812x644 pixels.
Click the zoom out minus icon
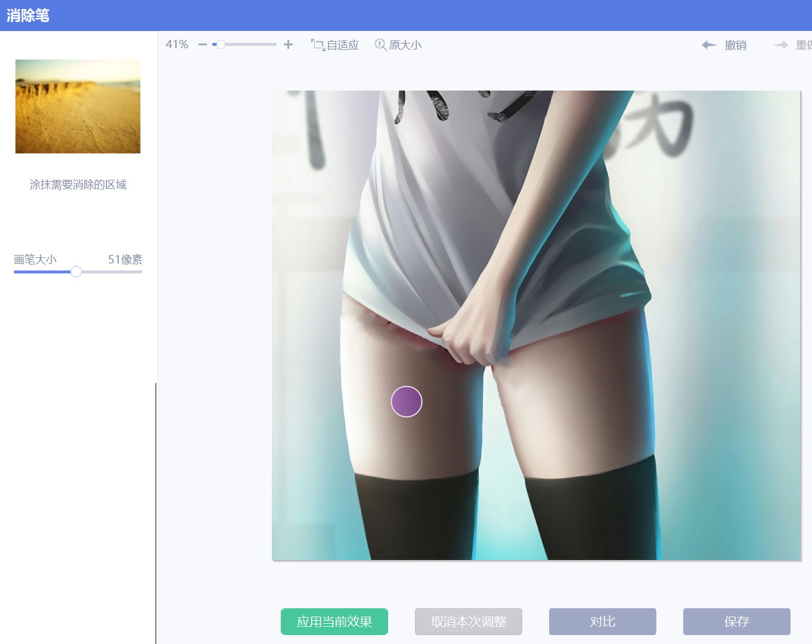click(203, 45)
